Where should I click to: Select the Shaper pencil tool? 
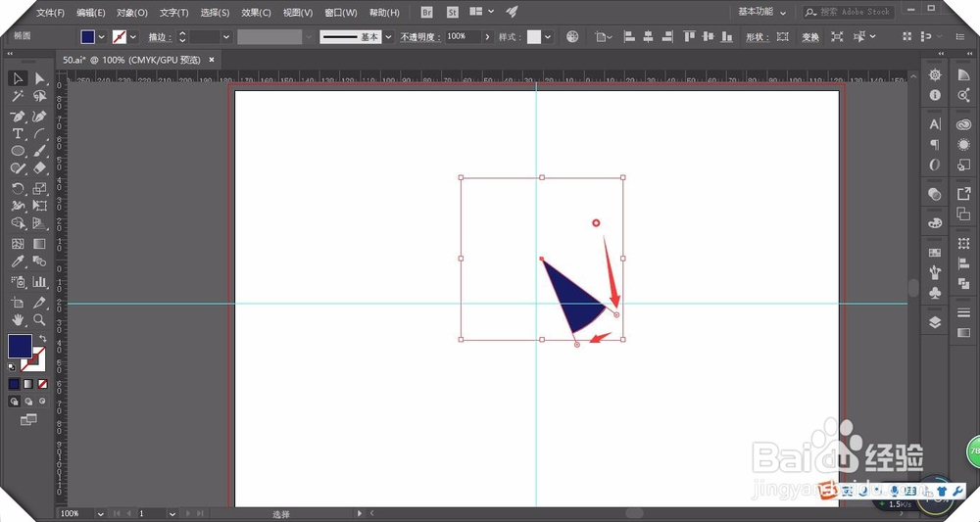[18, 168]
